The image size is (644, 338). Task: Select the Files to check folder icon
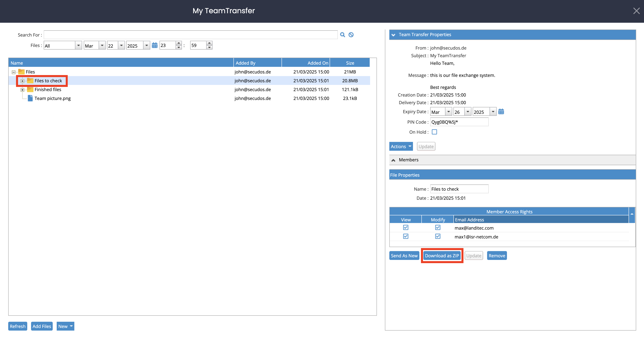click(30, 81)
